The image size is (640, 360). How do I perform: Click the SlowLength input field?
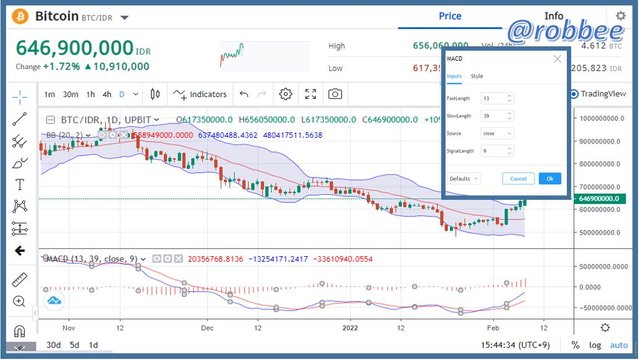[x=497, y=116]
